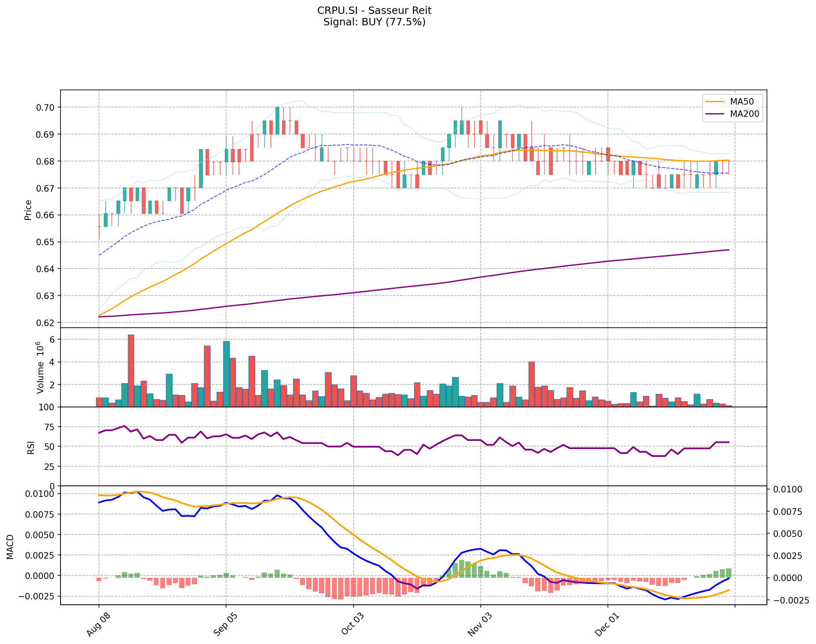Image resolution: width=816 pixels, height=644 pixels.
Task: Click the Dec 01 date axis label
Action: click(607, 625)
